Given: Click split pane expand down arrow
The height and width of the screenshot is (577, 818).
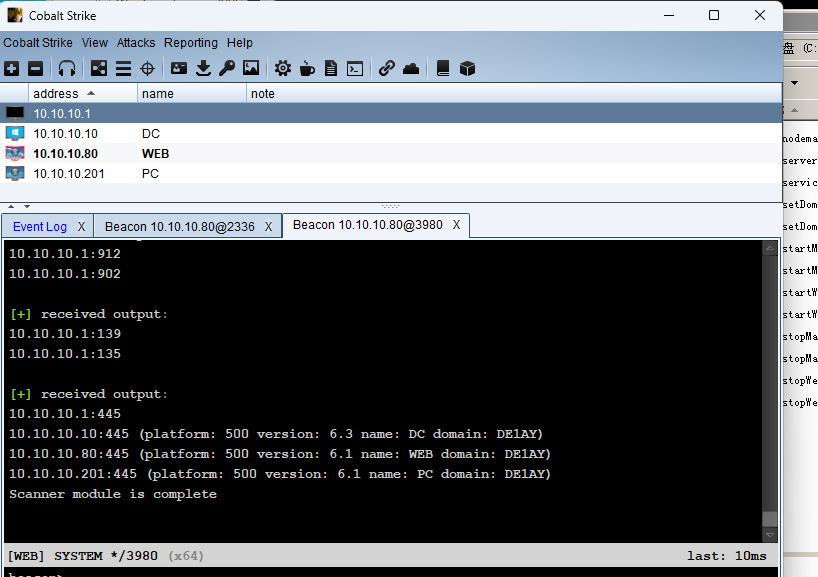Looking at the screenshot, I should pyautogui.click(x=27, y=207).
